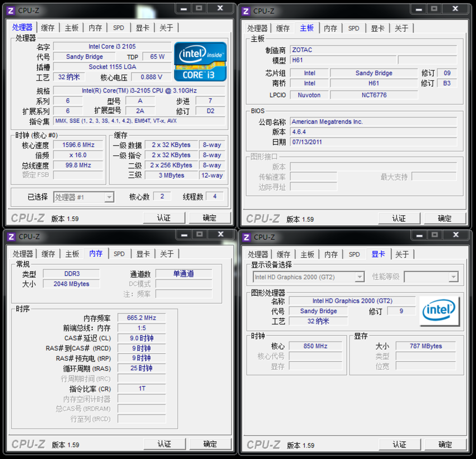Open 显卡 tab in the memory window
Viewport: 476px width, 459px height.
point(143,254)
